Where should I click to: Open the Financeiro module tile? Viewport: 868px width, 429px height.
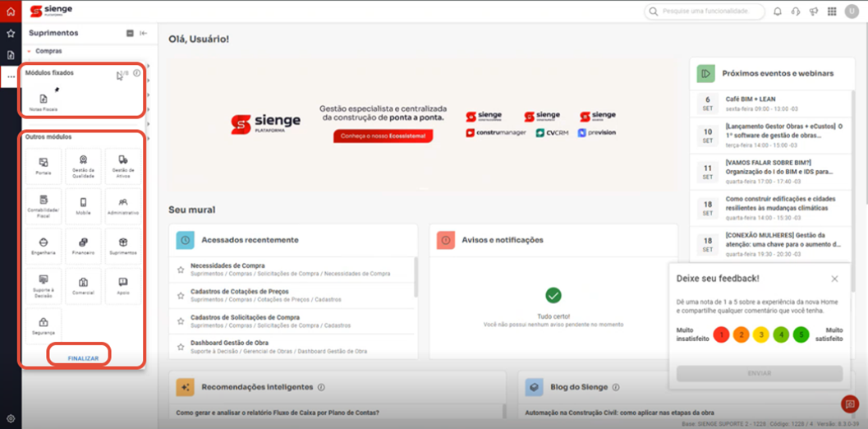click(83, 246)
